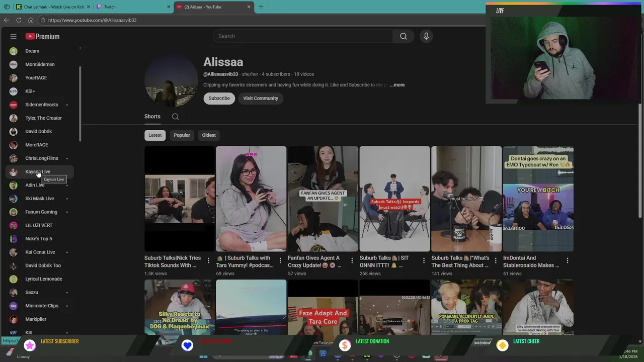Click the Tyler, The Creator avatar
The height and width of the screenshot is (362, 644).
click(14, 118)
